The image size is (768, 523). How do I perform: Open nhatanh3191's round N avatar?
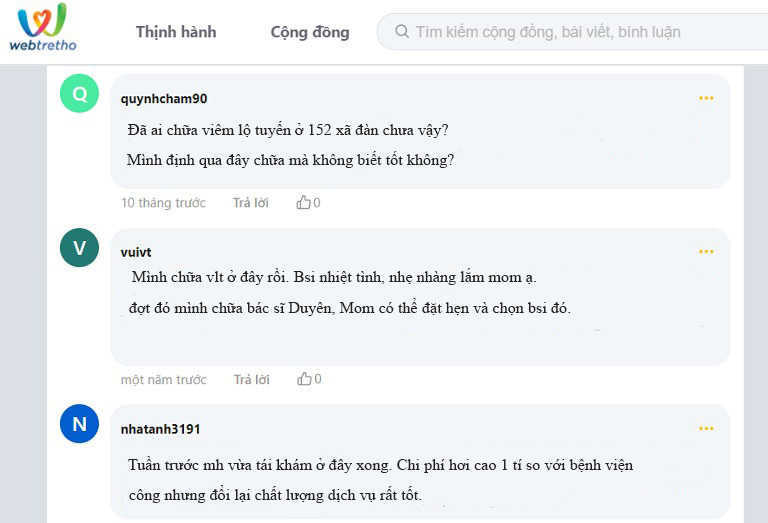click(x=79, y=424)
